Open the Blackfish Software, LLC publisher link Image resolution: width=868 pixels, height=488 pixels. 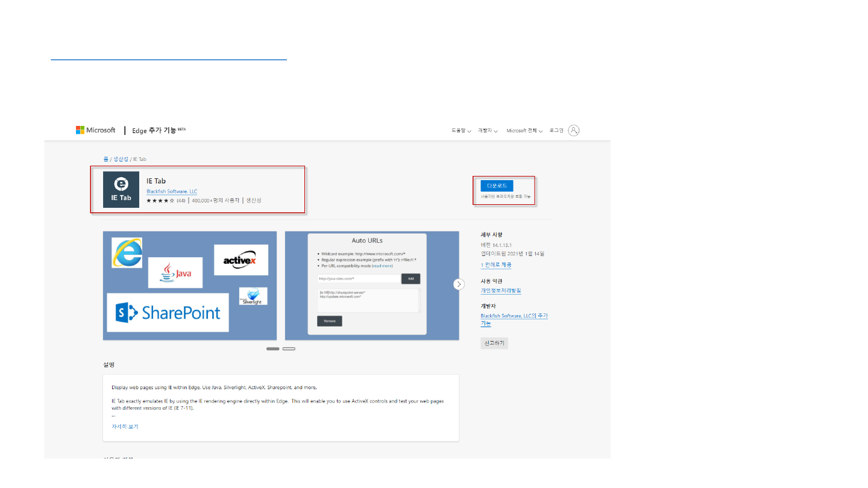click(172, 192)
